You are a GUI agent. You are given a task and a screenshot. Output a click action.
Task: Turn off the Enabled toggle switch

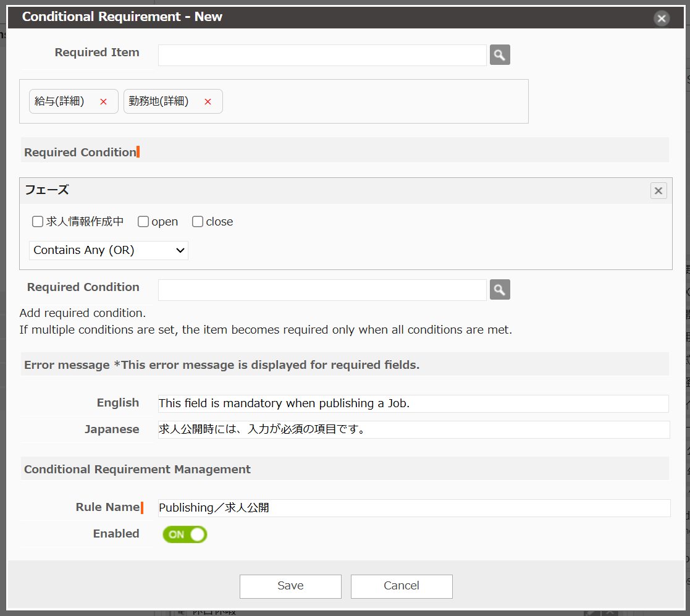pyautogui.click(x=185, y=534)
